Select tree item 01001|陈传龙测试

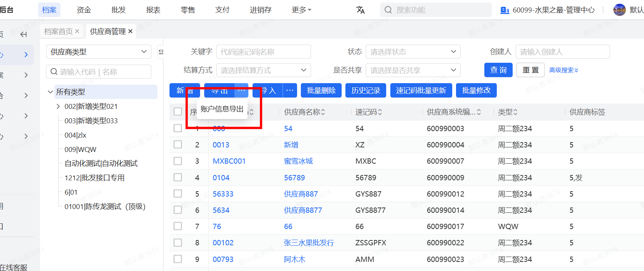pos(105,207)
